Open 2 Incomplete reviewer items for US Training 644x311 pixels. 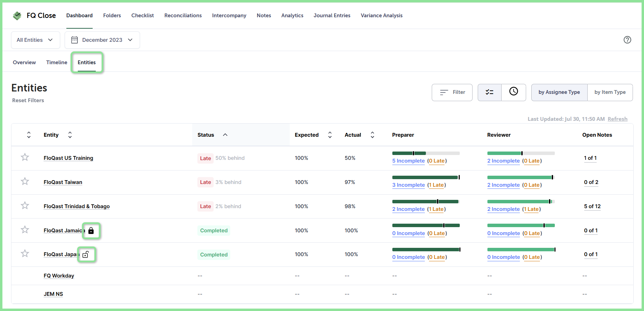pos(504,161)
